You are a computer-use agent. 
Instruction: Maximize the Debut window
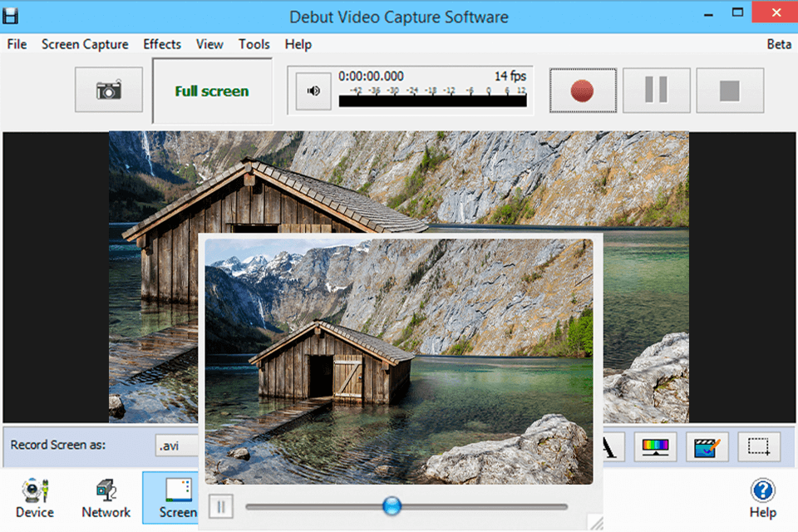pos(737,12)
